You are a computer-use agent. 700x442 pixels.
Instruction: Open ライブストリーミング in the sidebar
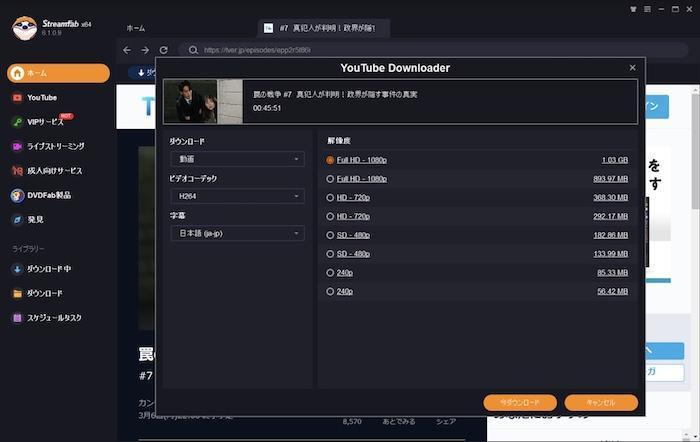(x=48, y=146)
